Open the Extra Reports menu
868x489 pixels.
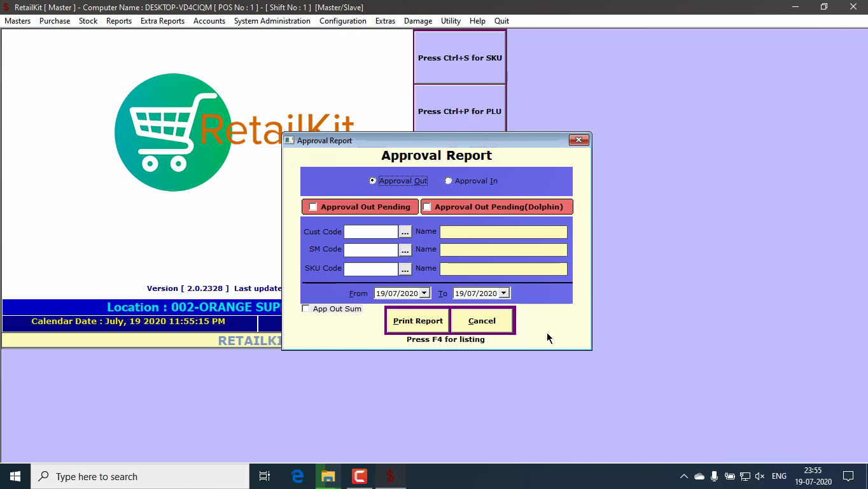pos(162,21)
